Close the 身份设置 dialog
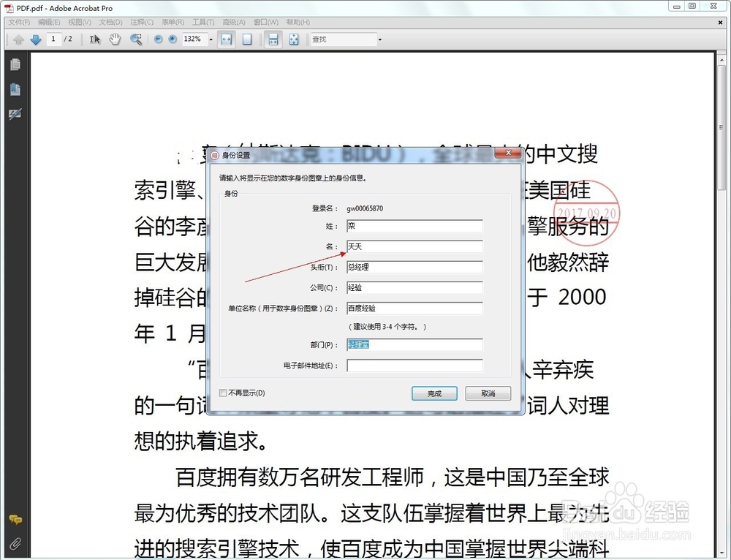 pos(508,153)
